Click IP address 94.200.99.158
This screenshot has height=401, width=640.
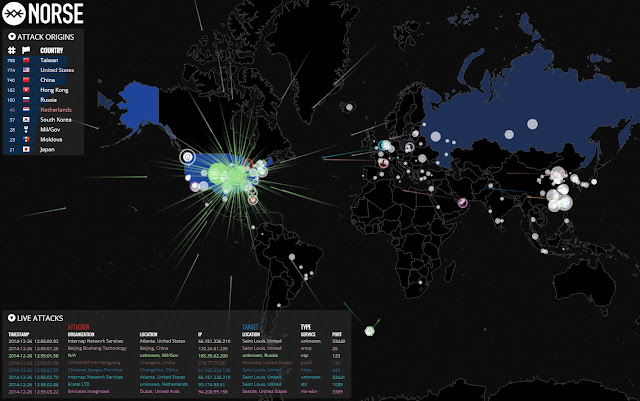click(x=213, y=391)
